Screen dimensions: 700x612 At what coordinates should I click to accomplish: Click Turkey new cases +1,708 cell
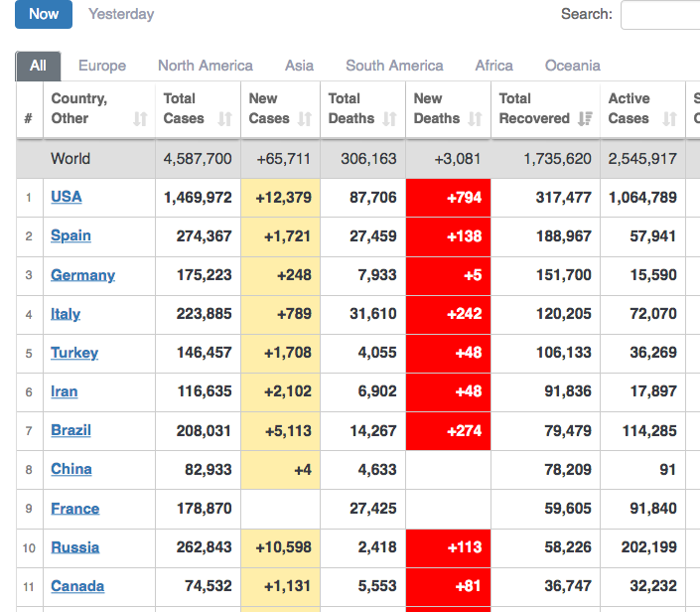pyautogui.click(x=280, y=354)
